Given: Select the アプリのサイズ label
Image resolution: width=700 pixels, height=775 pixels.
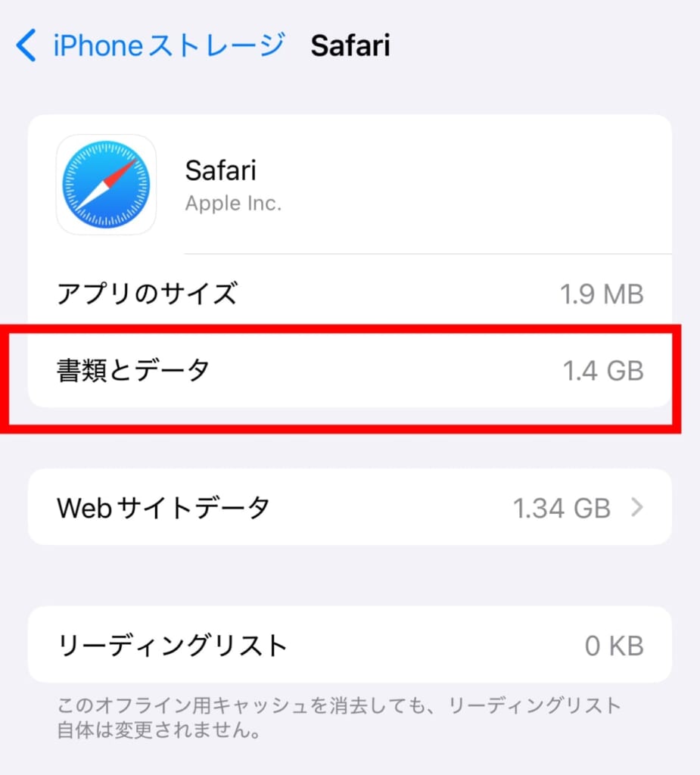Looking at the screenshot, I should (147, 293).
